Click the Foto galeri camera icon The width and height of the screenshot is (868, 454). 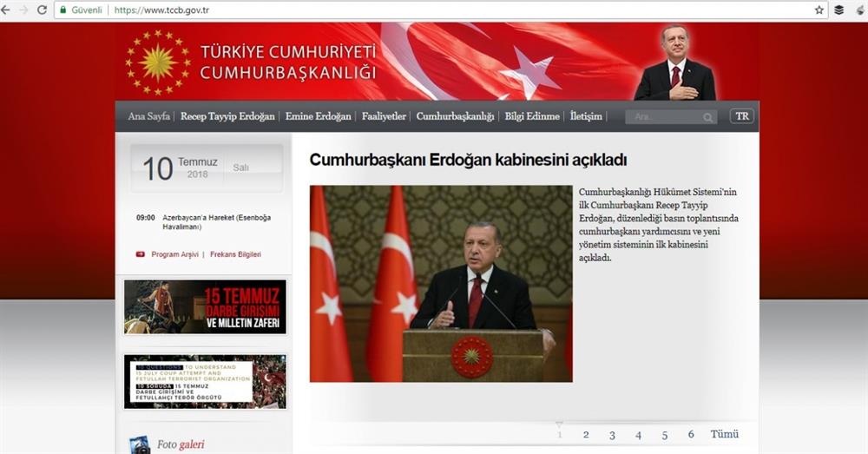coord(139,444)
